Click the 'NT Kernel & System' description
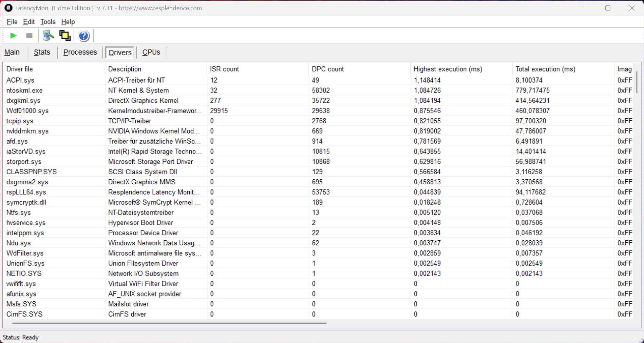The height and width of the screenshot is (343, 644). (138, 90)
